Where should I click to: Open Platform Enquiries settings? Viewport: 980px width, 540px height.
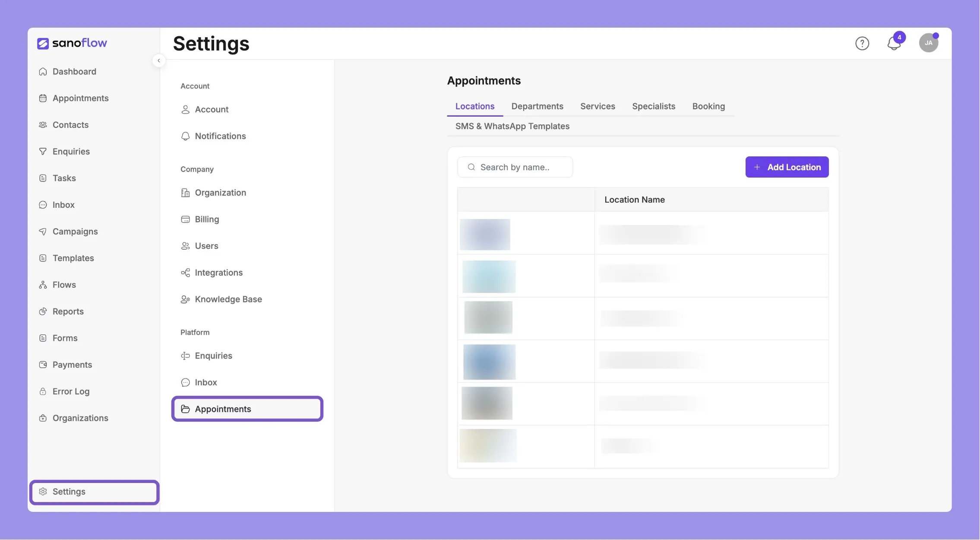(213, 356)
